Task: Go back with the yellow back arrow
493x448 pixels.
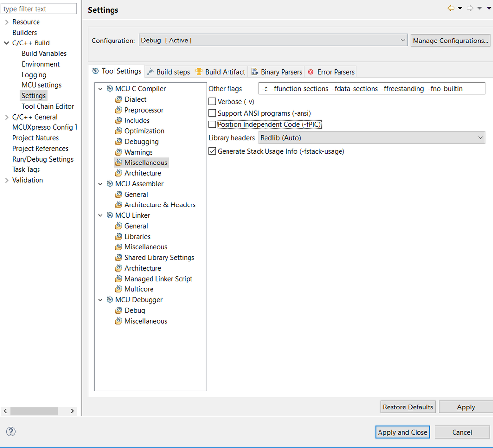Action: tap(451, 8)
